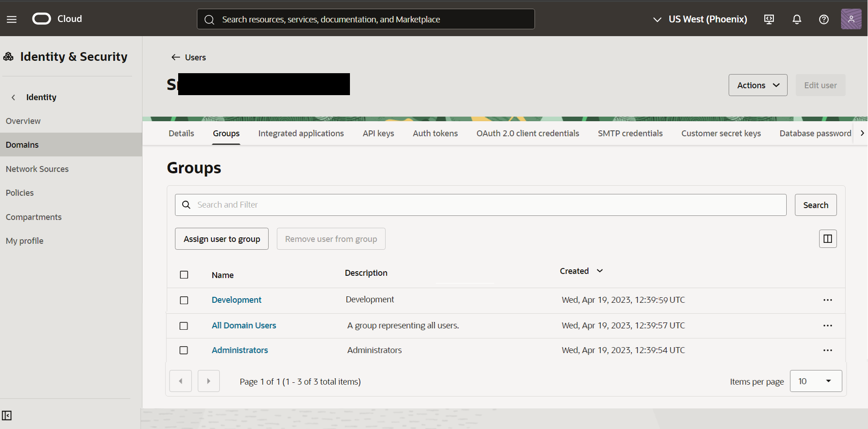868x429 pixels.
Task: Collapse the sidebar using bottom-left icon
Action: click(7, 415)
